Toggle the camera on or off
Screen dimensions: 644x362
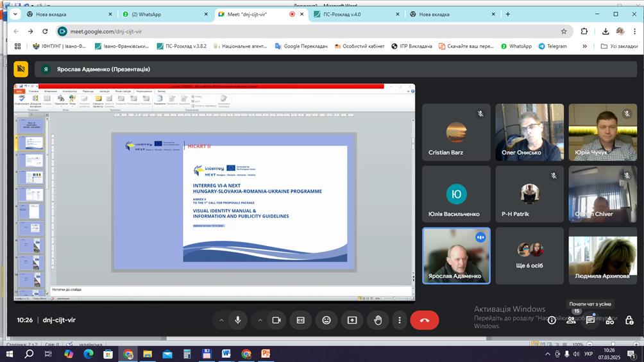pyautogui.click(x=276, y=320)
